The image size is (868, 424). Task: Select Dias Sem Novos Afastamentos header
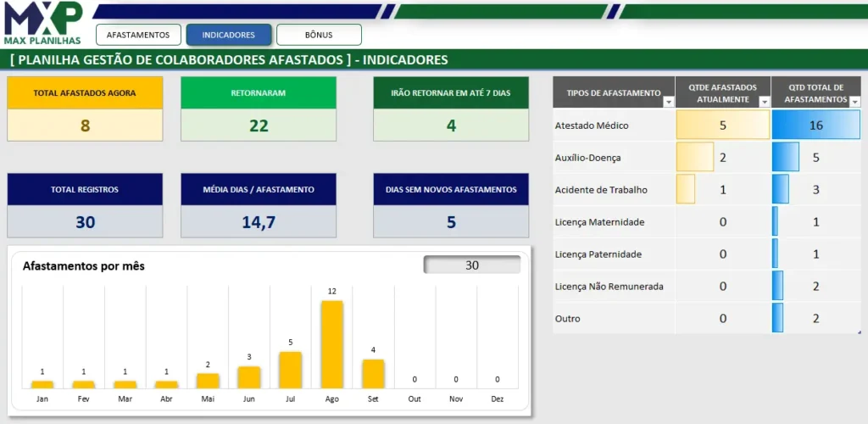(451, 189)
